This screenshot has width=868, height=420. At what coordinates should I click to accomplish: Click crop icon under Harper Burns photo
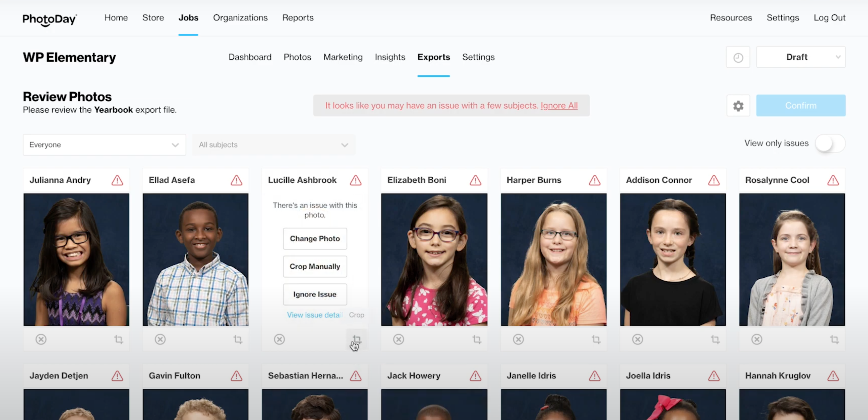pyautogui.click(x=596, y=339)
